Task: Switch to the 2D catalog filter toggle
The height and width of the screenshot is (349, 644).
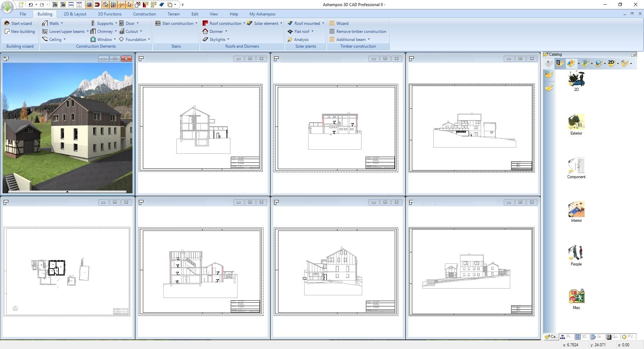Action: [x=611, y=63]
